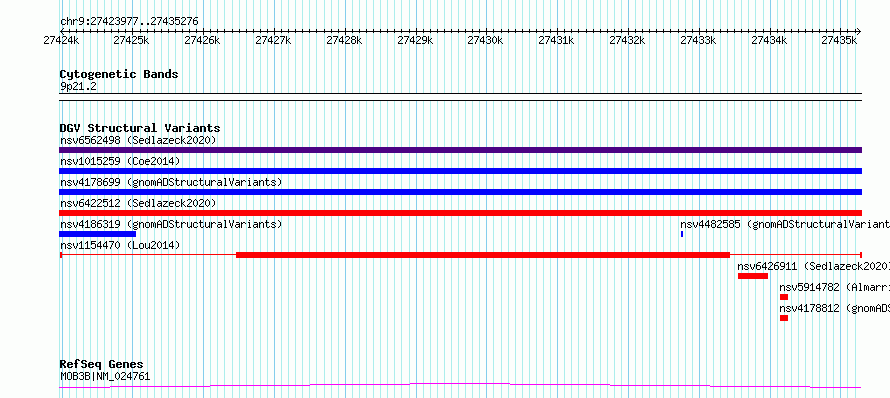
Task: Click the 27425k ruler mark
Action: point(132,40)
